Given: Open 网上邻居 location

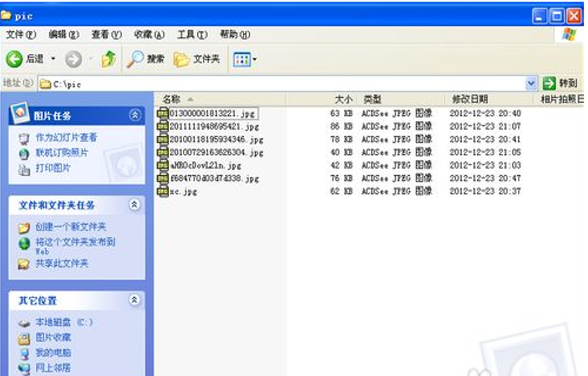Looking at the screenshot, I should (x=53, y=368).
